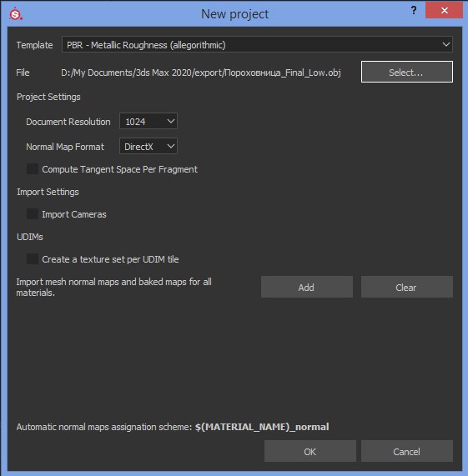The width and height of the screenshot is (468, 476).
Task: Enable Compute Tangent Space Per Fragment
Action: tap(33, 168)
